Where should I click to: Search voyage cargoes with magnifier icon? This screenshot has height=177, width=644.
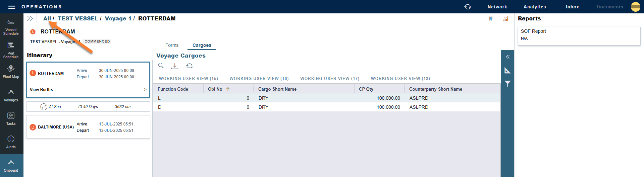tap(161, 66)
